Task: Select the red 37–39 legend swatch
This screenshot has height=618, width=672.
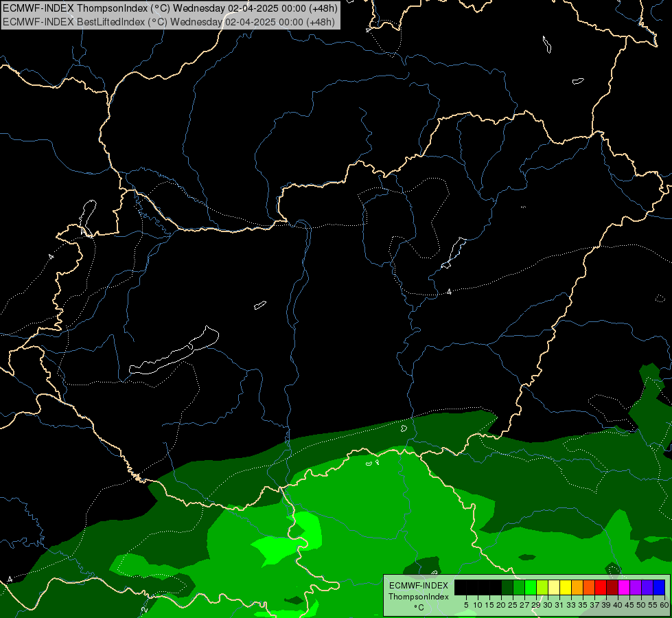Action: pos(601,587)
